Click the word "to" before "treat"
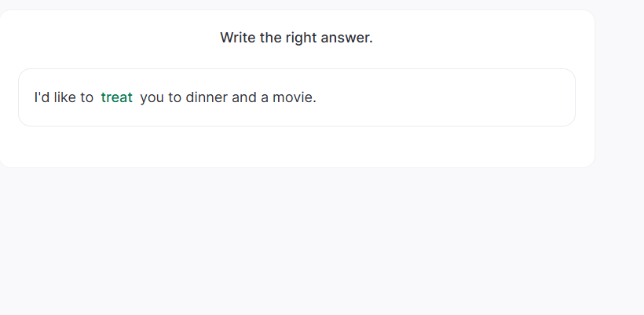Screen dimensions: 644x315 click(86, 97)
